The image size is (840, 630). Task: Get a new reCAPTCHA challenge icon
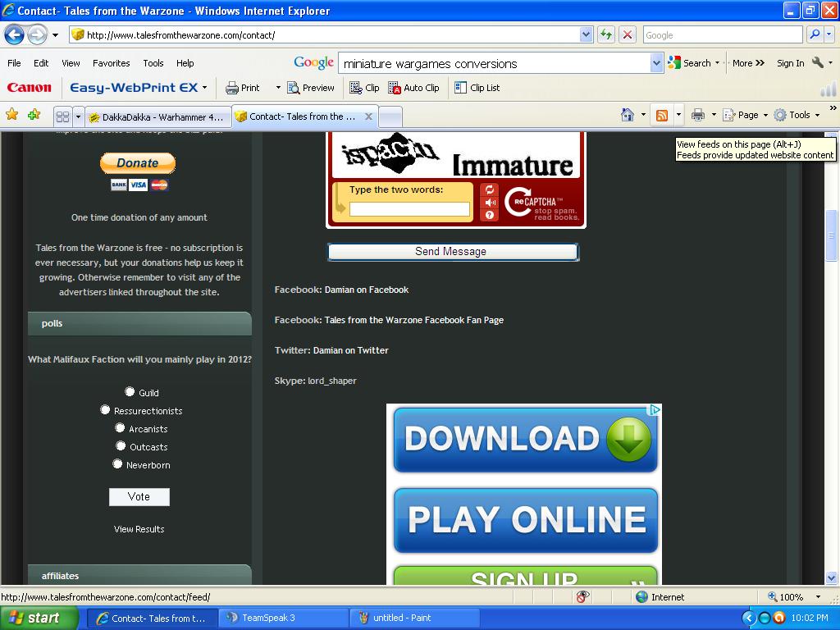point(490,189)
